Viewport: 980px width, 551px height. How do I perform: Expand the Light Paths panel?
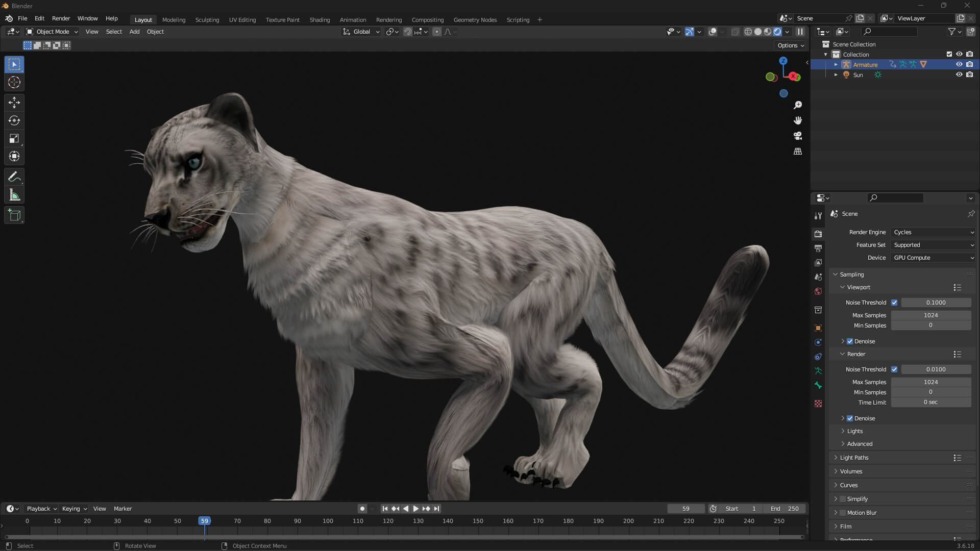[854, 458]
